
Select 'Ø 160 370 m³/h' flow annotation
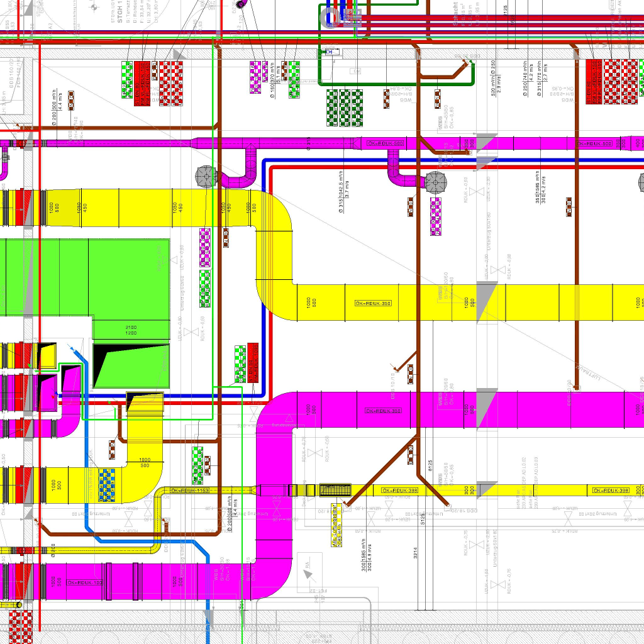coord(275,79)
